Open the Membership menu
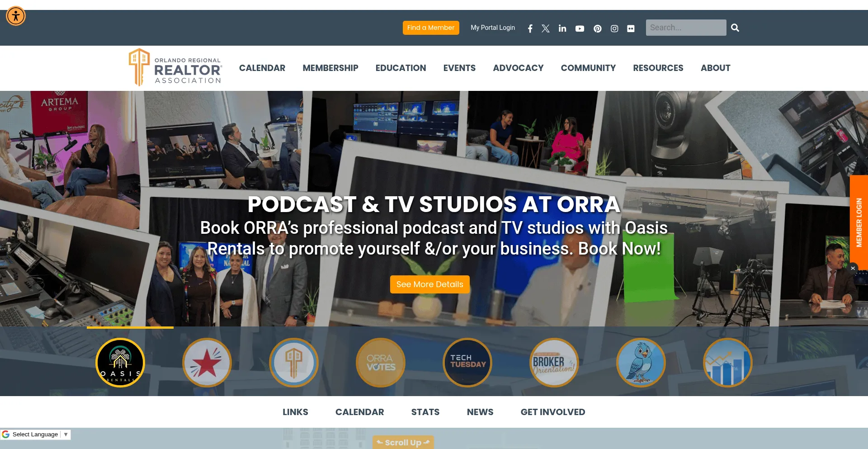The height and width of the screenshot is (449, 868). tap(330, 68)
